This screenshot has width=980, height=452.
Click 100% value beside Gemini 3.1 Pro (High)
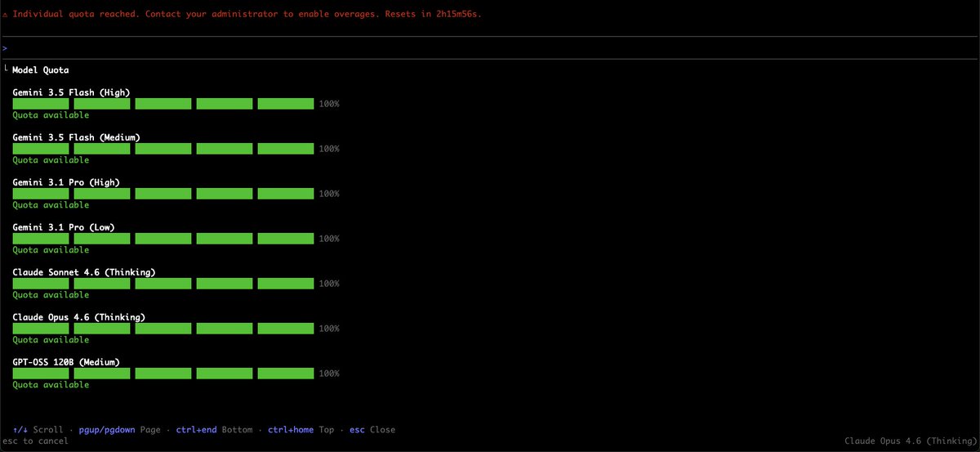click(329, 194)
